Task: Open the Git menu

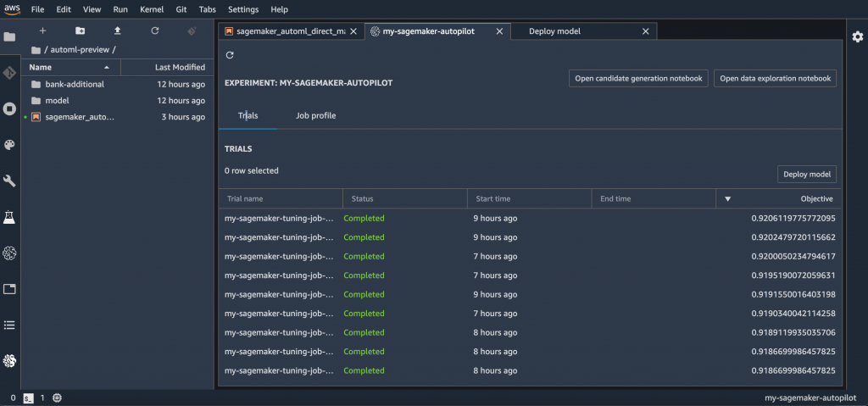Action: [x=183, y=9]
